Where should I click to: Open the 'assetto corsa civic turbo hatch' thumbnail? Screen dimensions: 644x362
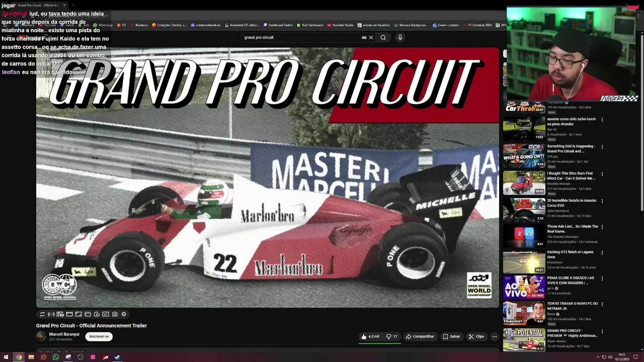[524, 129]
